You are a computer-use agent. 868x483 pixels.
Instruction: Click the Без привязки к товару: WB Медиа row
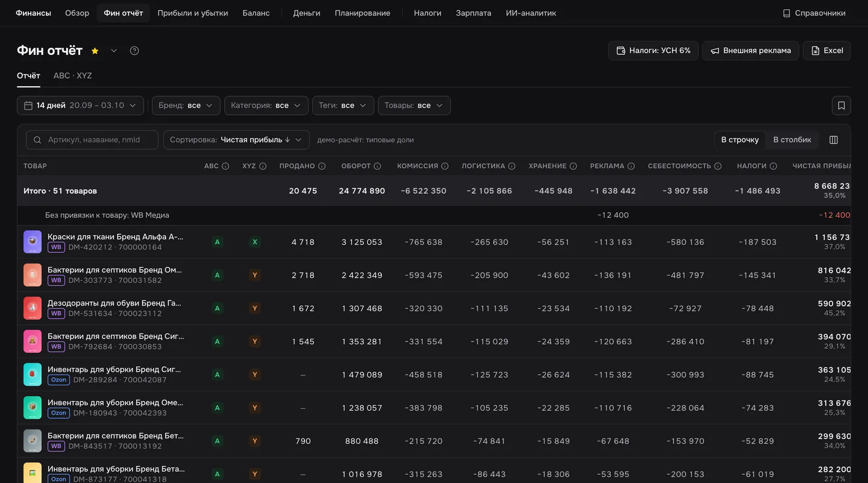[x=434, y=215]
